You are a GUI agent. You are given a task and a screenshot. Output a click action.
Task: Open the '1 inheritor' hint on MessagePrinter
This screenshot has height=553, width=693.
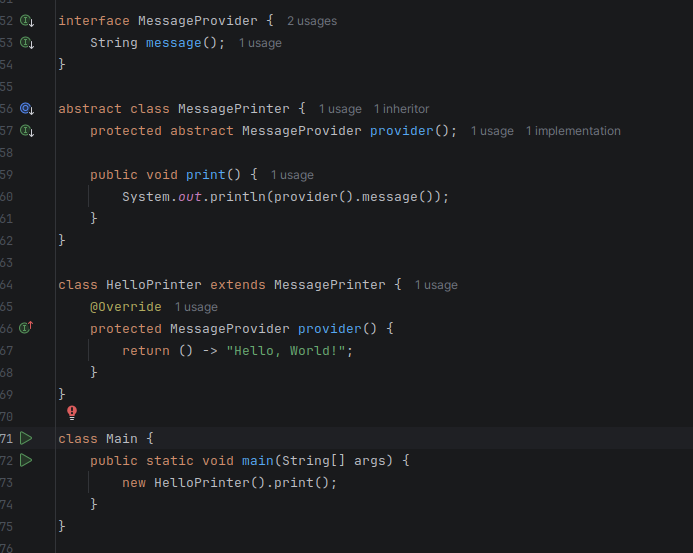(x=401, y=109)
